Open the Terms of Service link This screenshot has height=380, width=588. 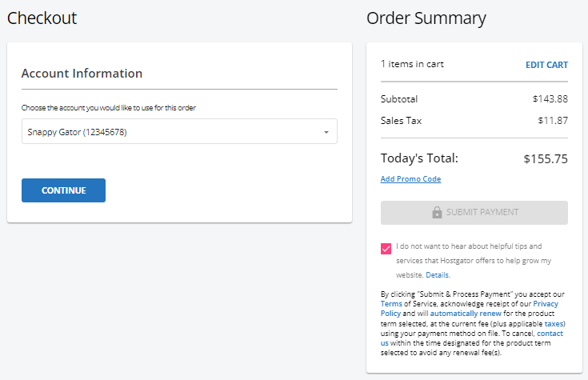[392, 304]
